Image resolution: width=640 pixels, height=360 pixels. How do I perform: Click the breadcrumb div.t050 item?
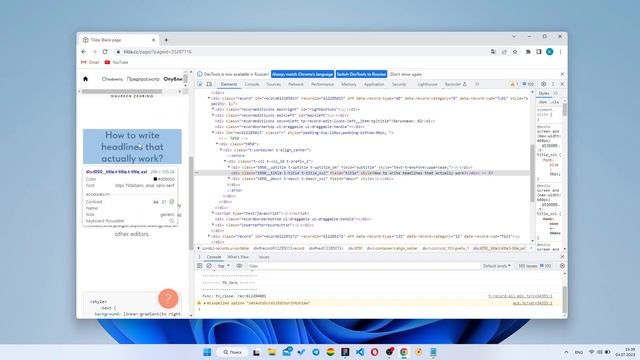coord(355,248)
